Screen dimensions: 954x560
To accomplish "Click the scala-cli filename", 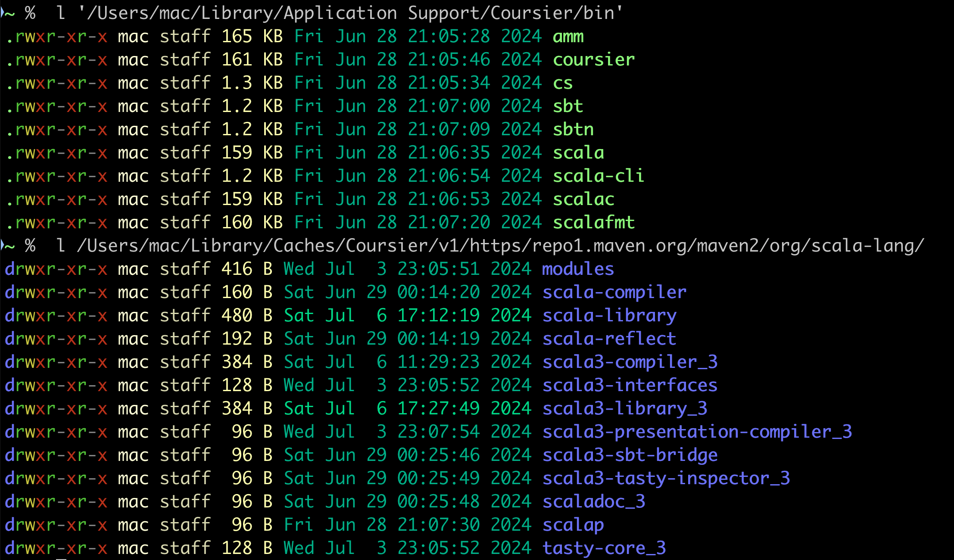I will pos(598,177).
